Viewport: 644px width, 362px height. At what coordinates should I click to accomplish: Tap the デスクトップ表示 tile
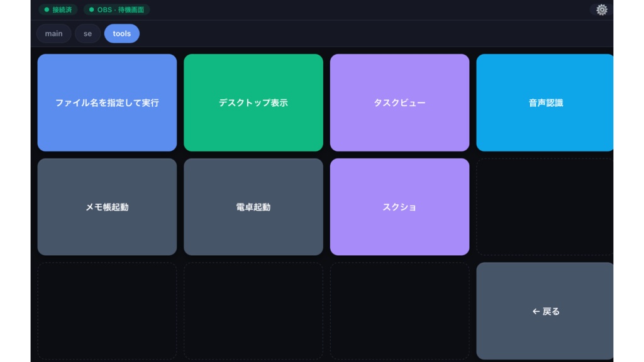pos(253,102)
